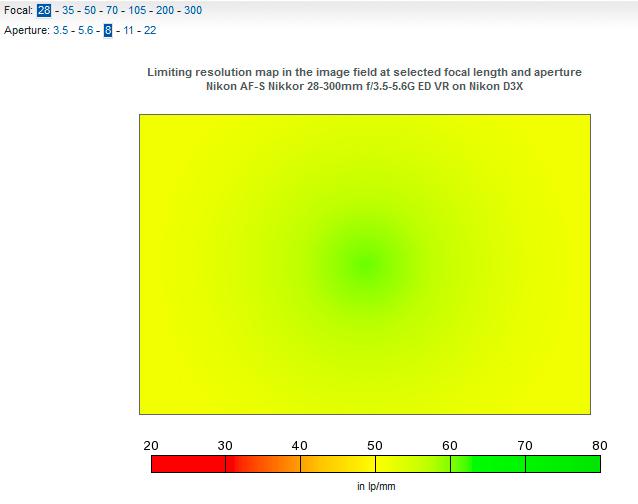638x504 pixels.
Task: Click the green center of resolution map
Action: click(x=365, y=264)
